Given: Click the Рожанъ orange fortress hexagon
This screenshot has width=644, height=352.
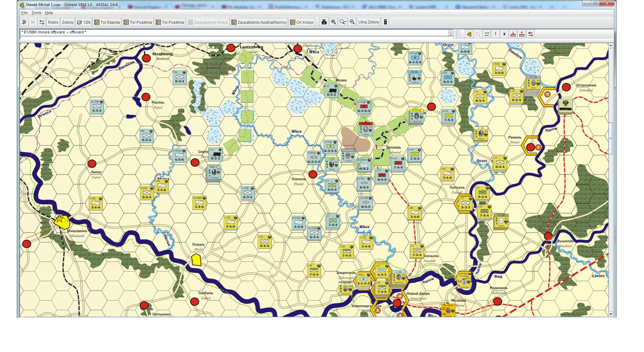Looking at the screenshot, I should point(531,146).
